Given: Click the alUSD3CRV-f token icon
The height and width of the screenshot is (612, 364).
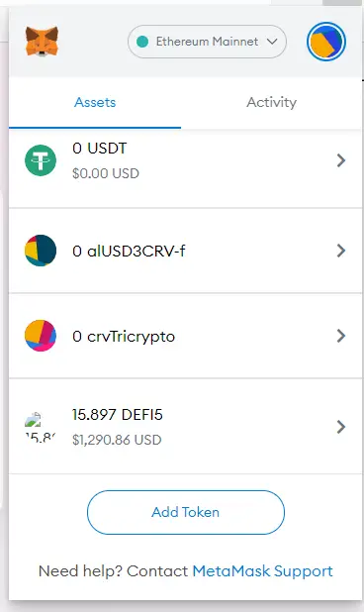Looking at the screenshot, I should pos(41,251).
